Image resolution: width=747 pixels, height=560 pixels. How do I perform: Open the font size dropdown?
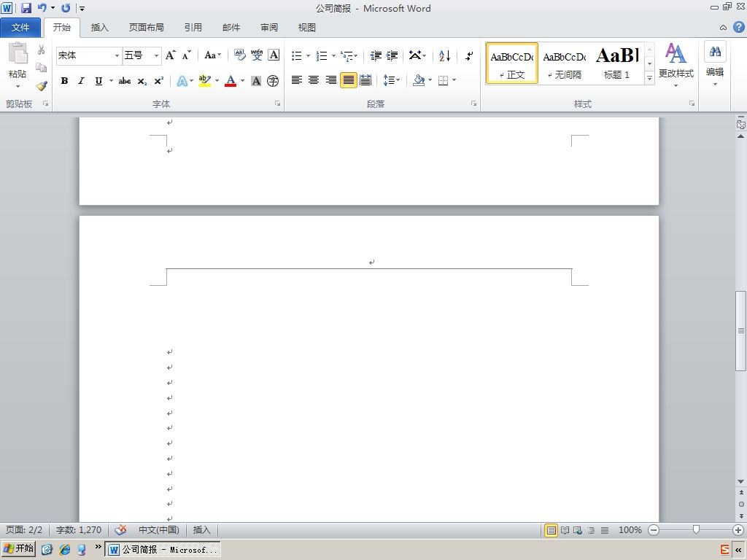coord(156,55)
